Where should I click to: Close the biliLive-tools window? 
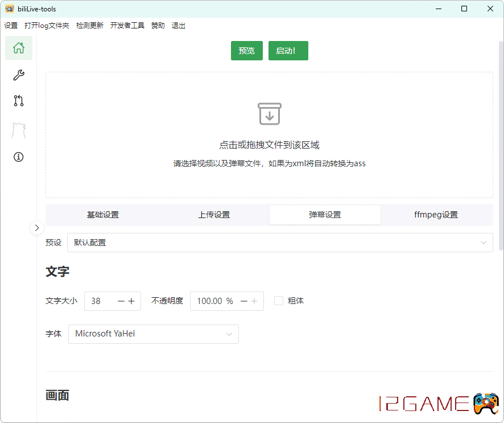(490, 9)
